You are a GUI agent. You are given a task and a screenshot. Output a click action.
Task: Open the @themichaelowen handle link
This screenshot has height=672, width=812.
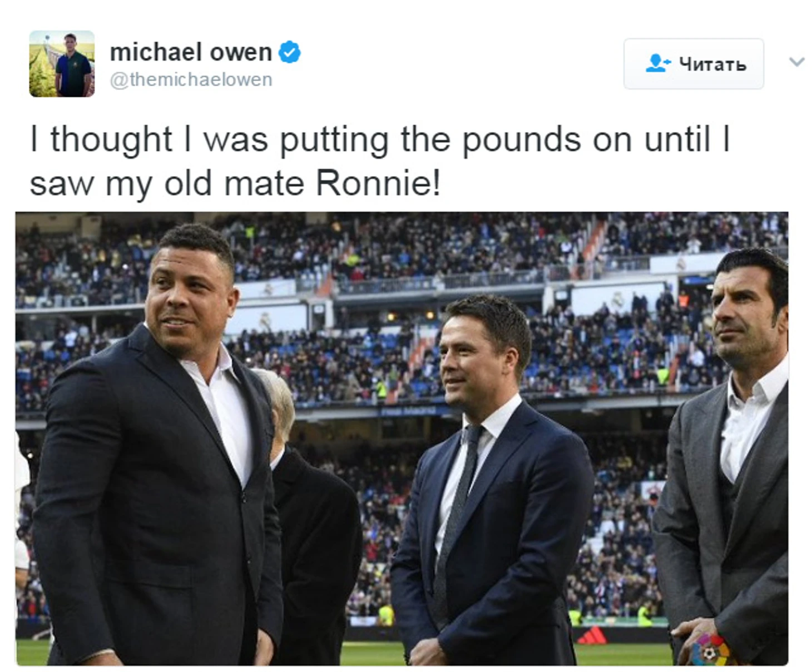(191, 79)
